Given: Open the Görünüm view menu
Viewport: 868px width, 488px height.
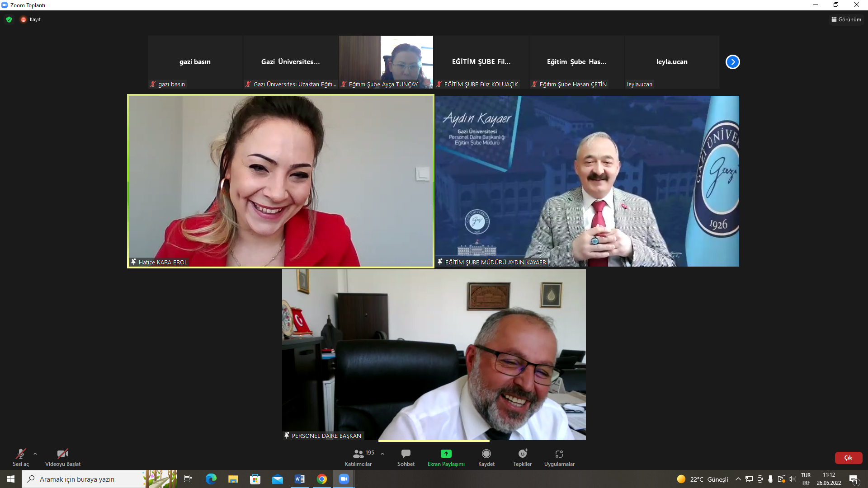Looking at the screenshot, I should 846,19.
